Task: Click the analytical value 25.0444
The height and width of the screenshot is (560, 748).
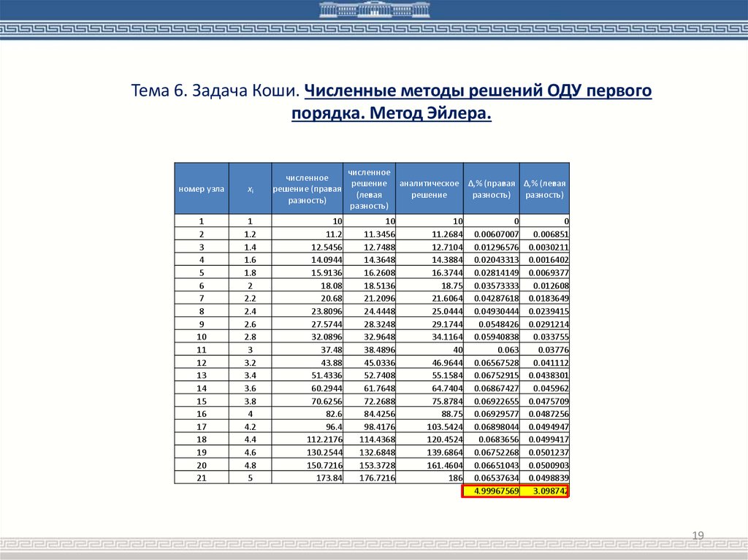Action: 430,311
